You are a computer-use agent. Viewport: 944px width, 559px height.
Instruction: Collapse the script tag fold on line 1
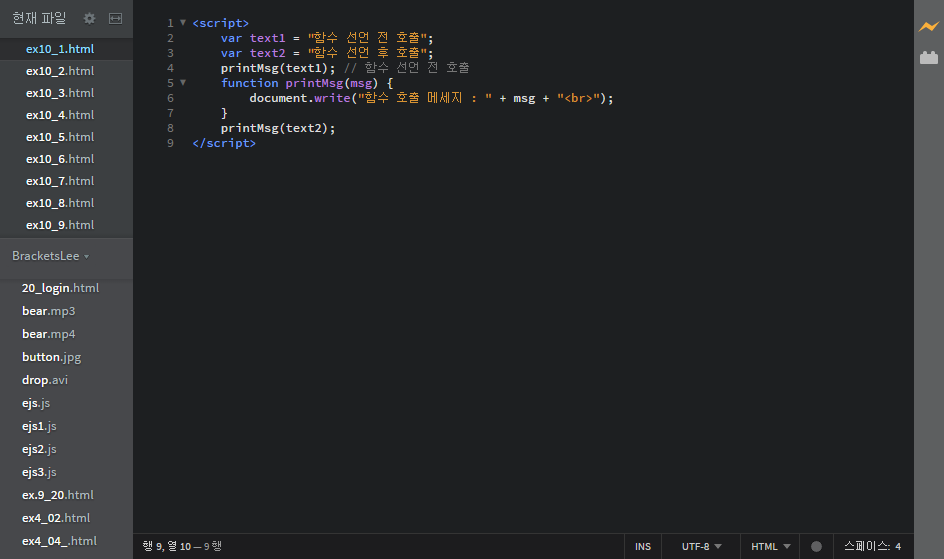coord(183,22)
